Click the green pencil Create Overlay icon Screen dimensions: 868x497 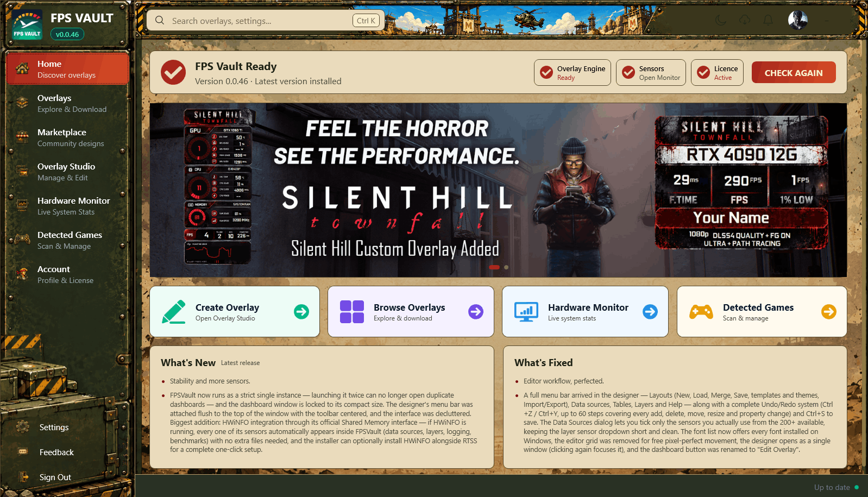pos(174,312)
